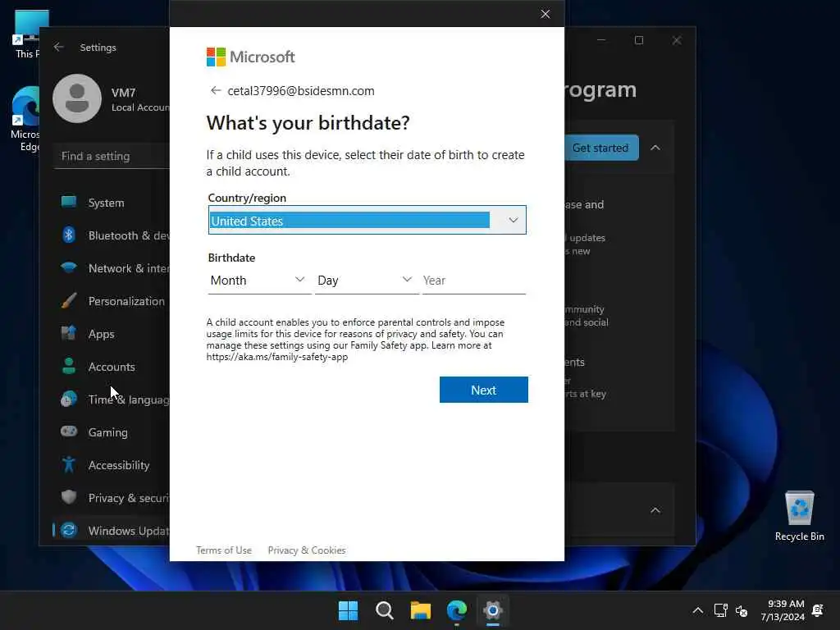Collapse the lower Settings section chevron
This screenshot has width=840, height=630.
point(655,510)
